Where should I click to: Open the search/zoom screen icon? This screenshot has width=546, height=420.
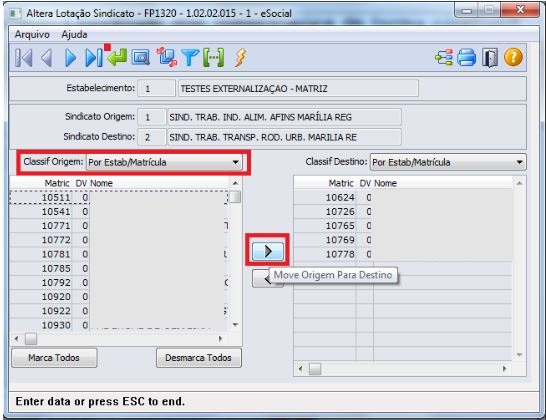click(x=141, y=57)
